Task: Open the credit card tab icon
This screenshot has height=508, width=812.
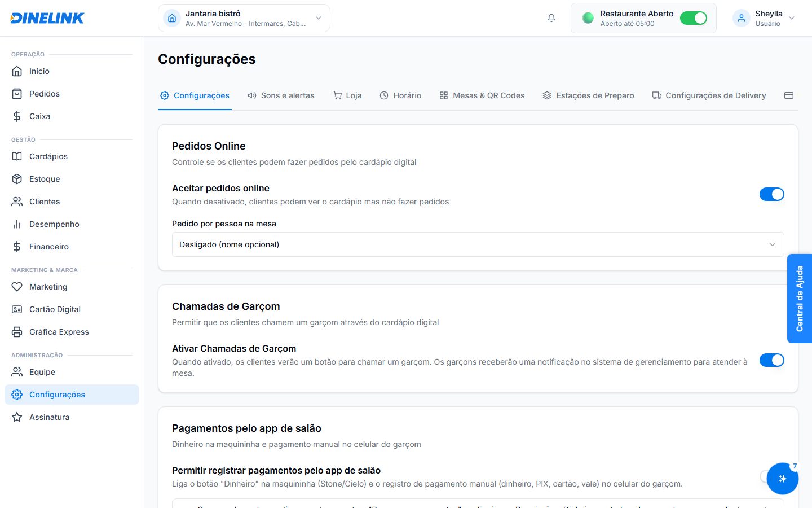Action: coord(789,95)
